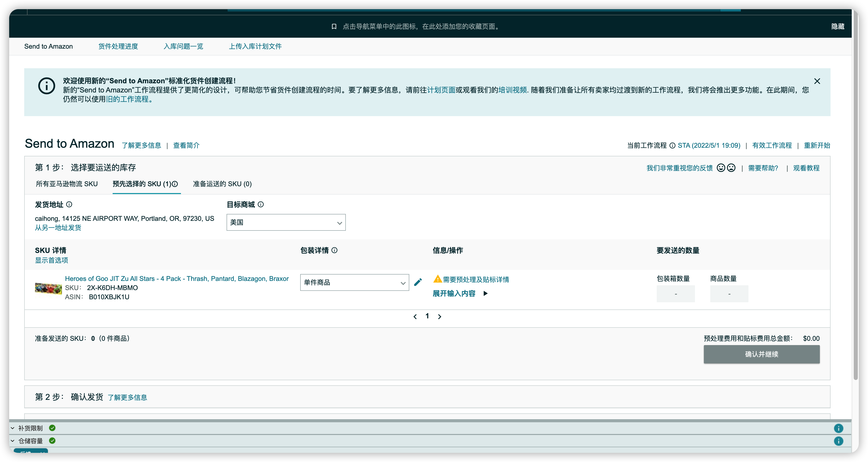868x462 pixels.
Task: Switch to 准备运送的 SKU (0) tab
Action: (x=222, y=184)
